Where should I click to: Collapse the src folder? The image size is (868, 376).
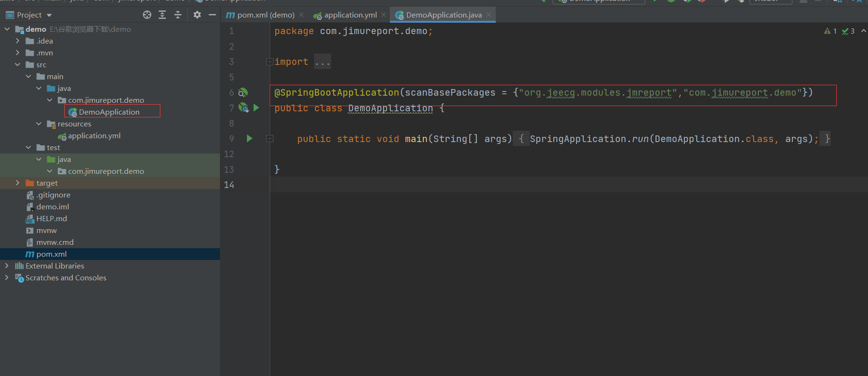tap(18, 65)
